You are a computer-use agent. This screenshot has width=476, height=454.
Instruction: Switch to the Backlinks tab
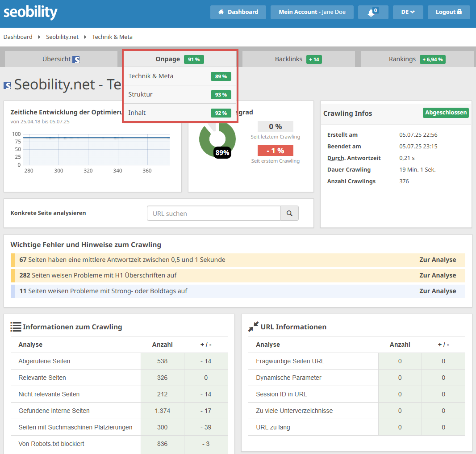(x=298, y=59)
